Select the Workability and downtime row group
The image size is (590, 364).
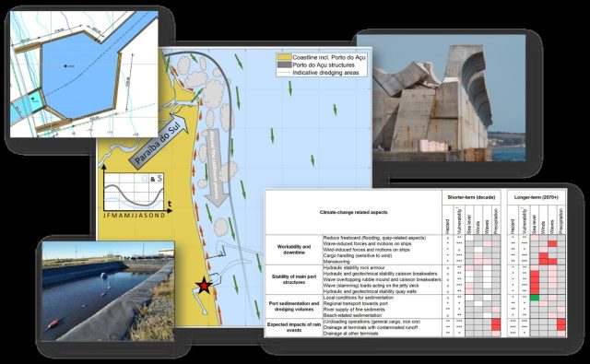294,250
